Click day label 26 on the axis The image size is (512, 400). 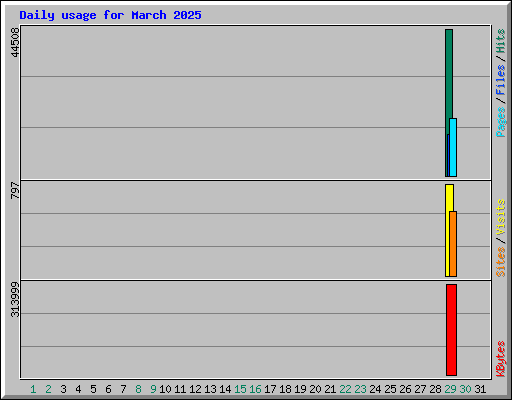(x=405, y=389)
